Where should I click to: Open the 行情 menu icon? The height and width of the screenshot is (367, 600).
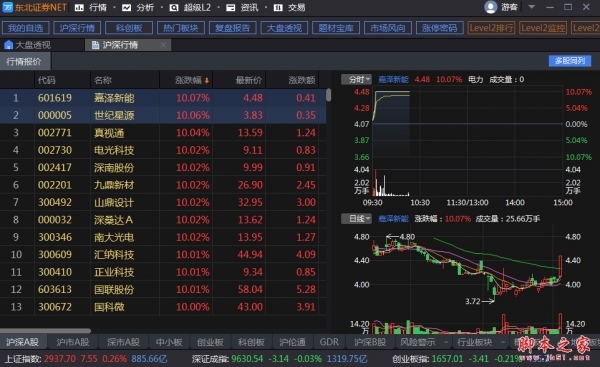point(79,8)
